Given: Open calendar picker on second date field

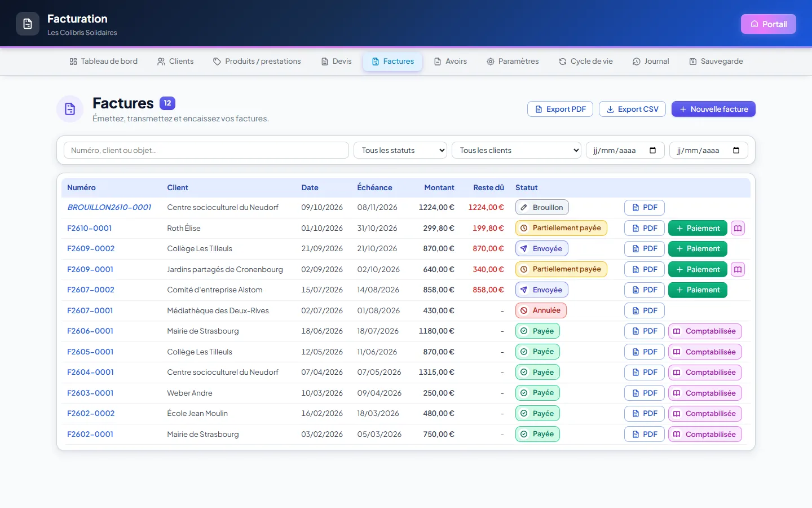Looking at the screenshot, I should (x=736, y=150).
